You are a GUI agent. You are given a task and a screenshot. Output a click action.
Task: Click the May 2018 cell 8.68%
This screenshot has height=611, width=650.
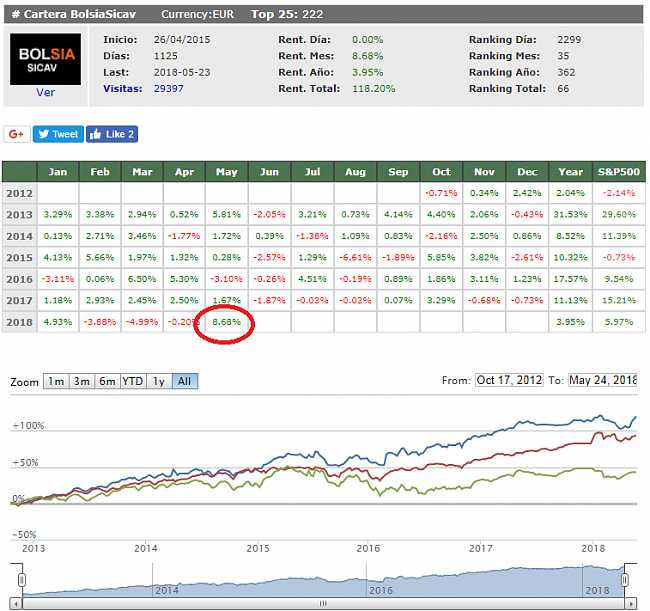(x=226, y=322)
